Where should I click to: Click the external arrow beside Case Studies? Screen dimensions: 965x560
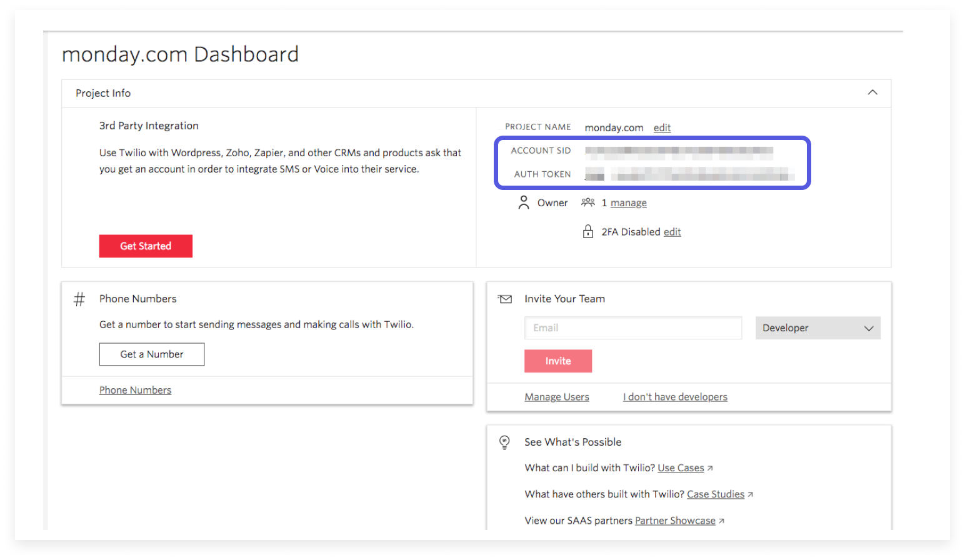click(750, 494)
